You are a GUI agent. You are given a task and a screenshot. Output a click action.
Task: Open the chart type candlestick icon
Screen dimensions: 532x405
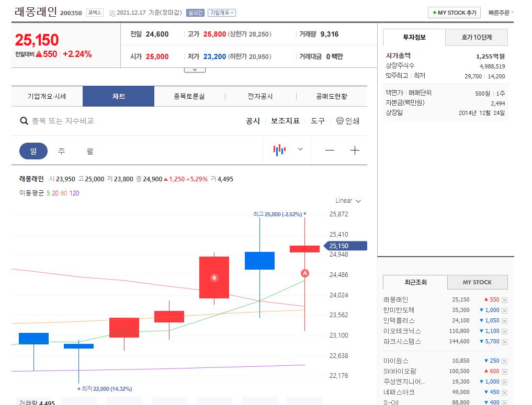tap(279, 150)
